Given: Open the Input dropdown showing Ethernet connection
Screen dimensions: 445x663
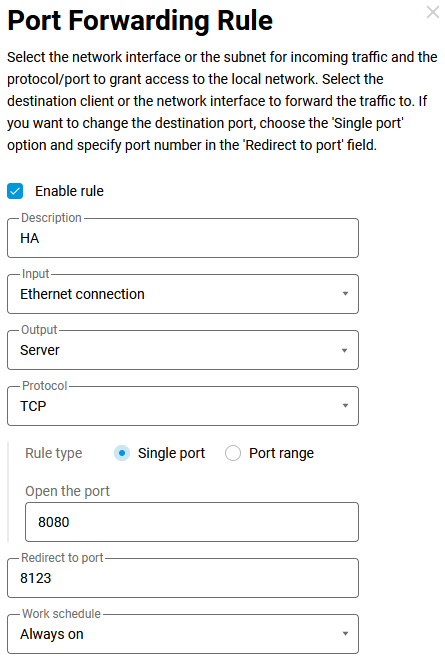Looking at the screenshot, I should [183, 294].
